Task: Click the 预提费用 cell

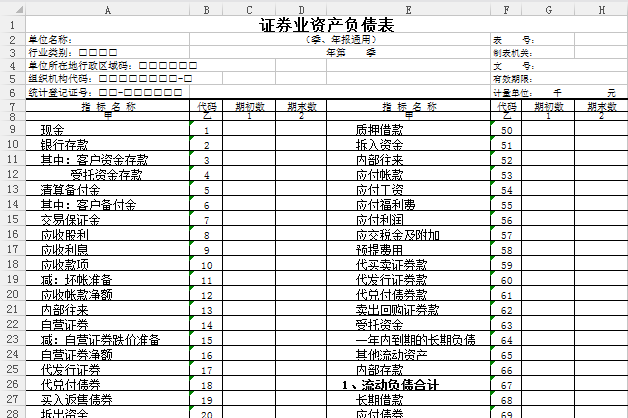Action: pos(380,248)
